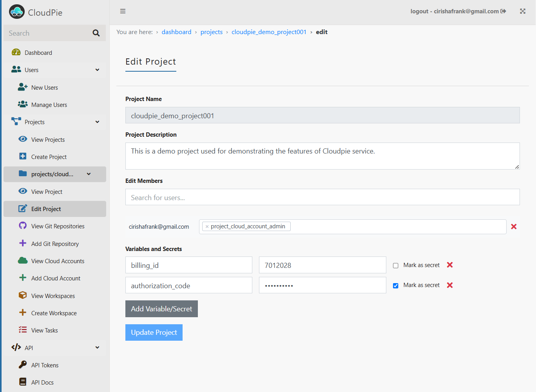Click the API code brackets icon

[x=16, y=347]
